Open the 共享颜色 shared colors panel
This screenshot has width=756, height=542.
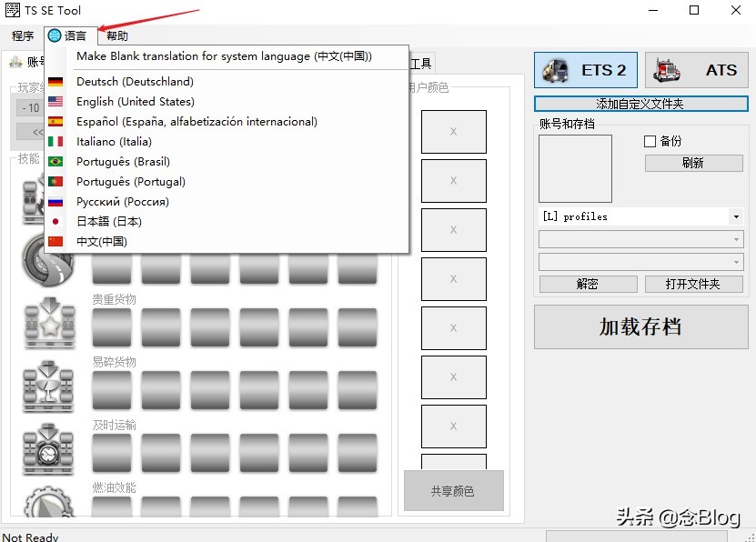point(452,490)
